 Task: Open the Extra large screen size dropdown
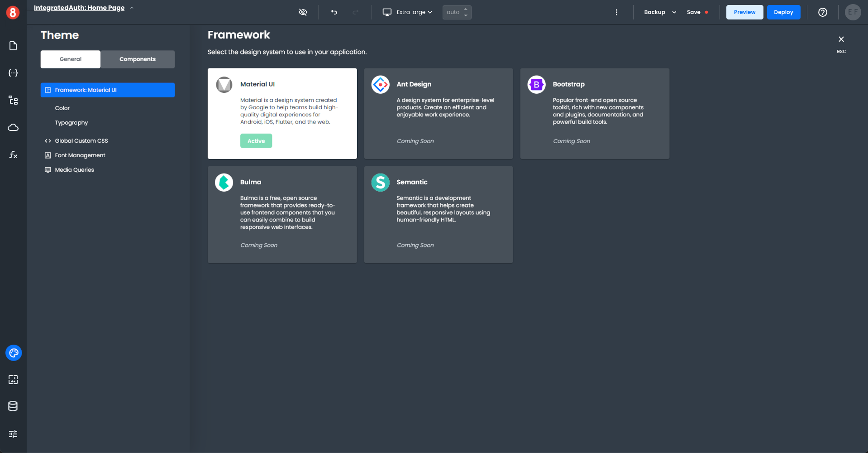click(x=407, y=12)
